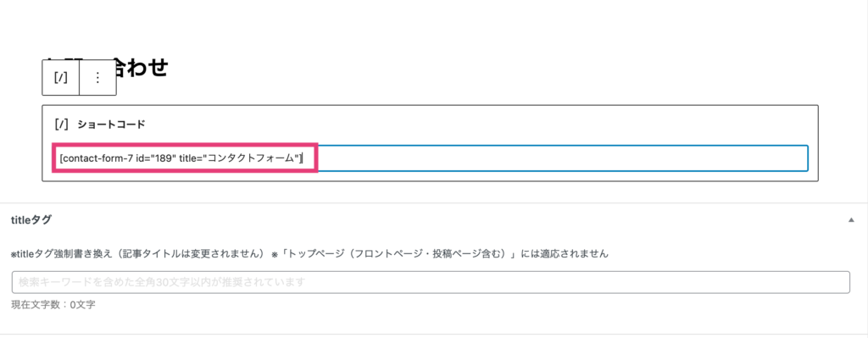Click the titleタグ panel heading text

(x=31, y=220)
